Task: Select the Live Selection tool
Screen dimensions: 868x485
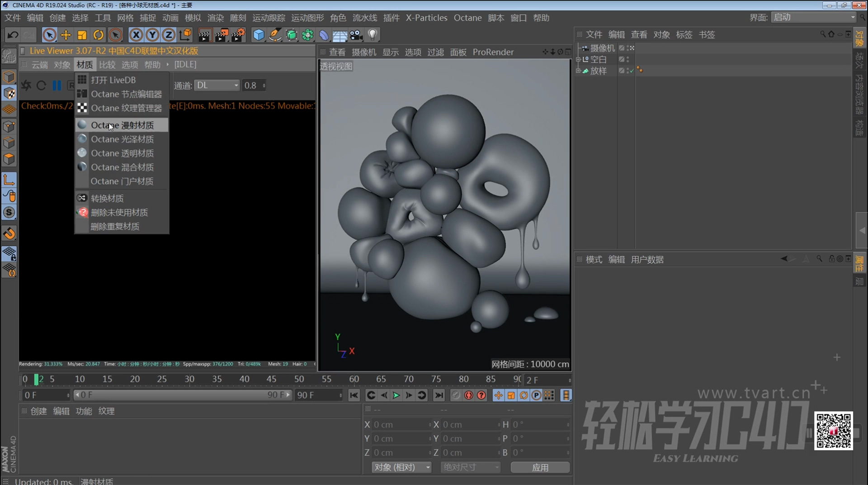Action: click(49, 35)
